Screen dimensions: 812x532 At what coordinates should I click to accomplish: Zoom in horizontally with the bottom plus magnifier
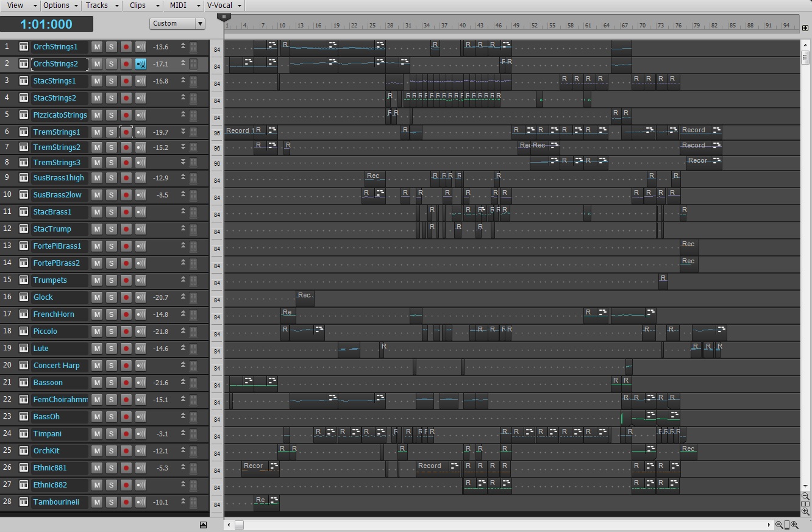pos(794,525)
